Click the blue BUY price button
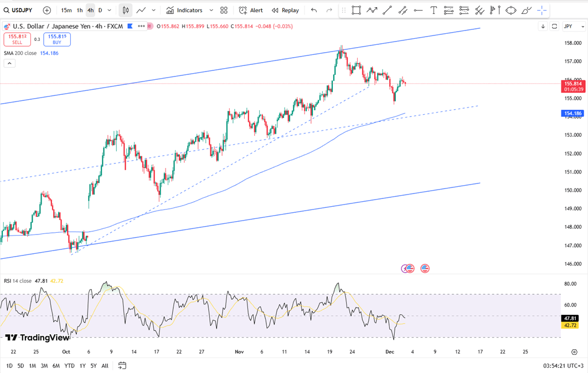Screen dimensions: 588x373 click(57, 39)
